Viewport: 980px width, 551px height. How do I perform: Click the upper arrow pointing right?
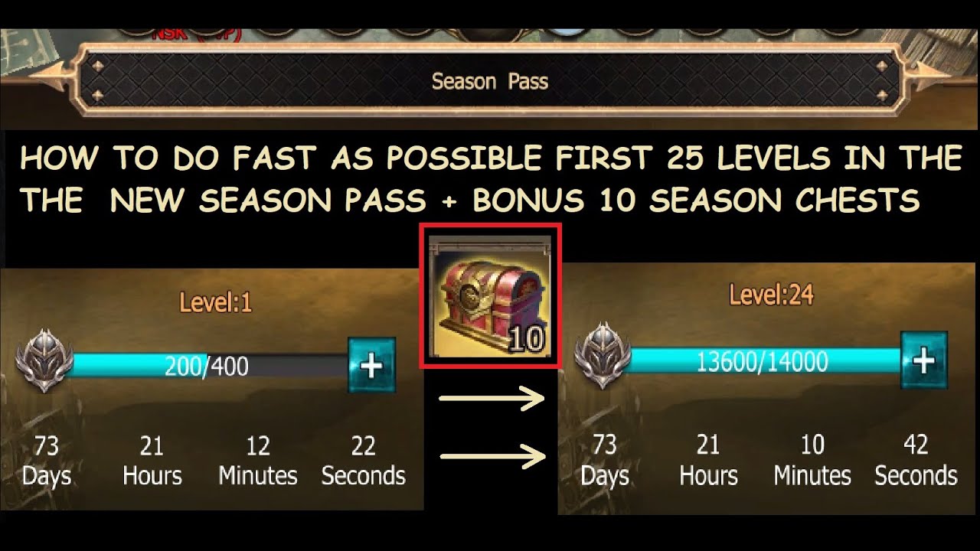point(491,398)
